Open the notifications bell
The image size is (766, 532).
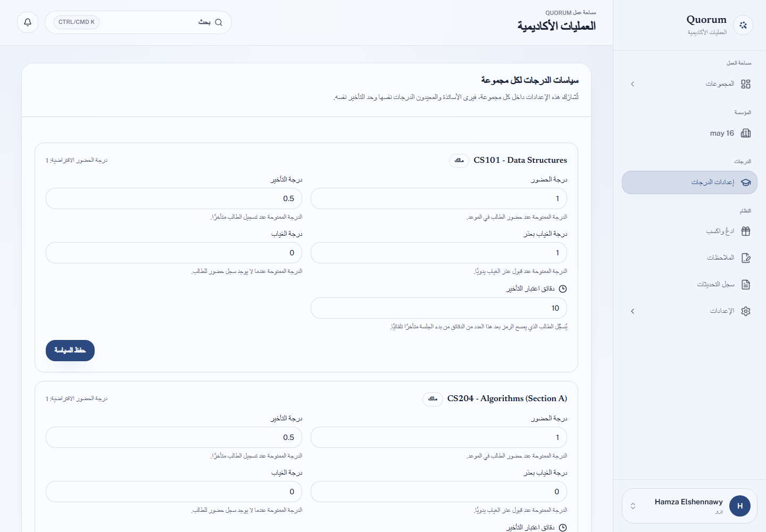[x=28, y=22]
